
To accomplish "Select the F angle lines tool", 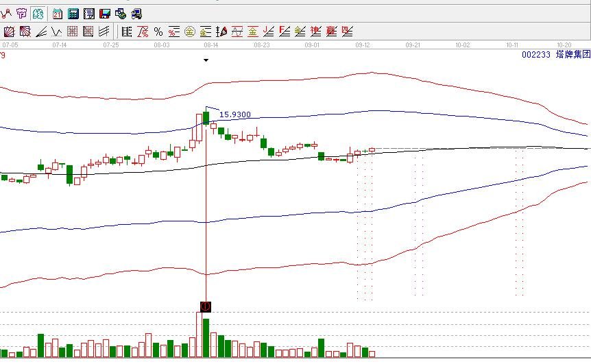I will tap(285, 32).
